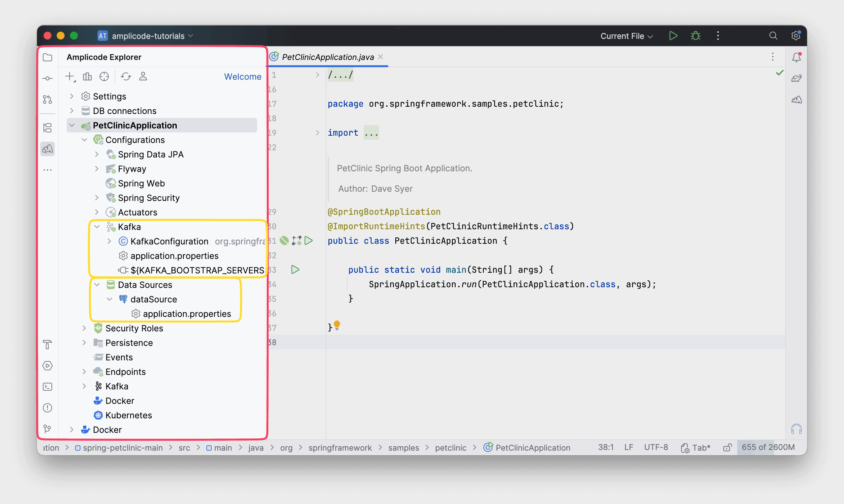The height and width of the screenshot is (504, 844).
Task: Open IDE settings gear icon
Action: pyautogui.click(x=796, y=35)
